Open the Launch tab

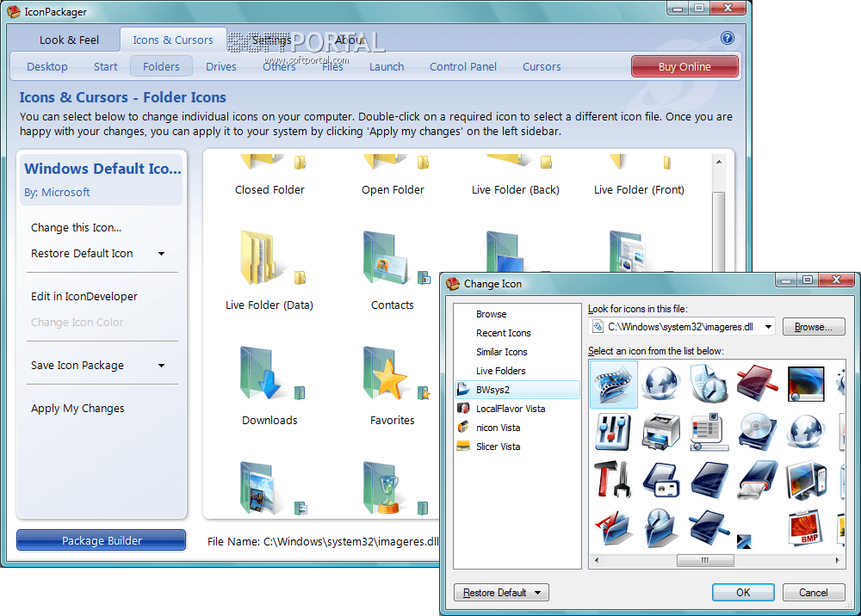point(387,66)
